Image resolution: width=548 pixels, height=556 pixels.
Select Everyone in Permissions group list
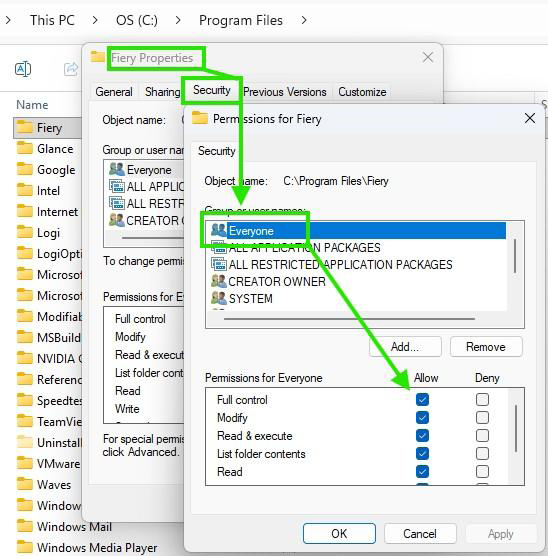tap(358, 230)
